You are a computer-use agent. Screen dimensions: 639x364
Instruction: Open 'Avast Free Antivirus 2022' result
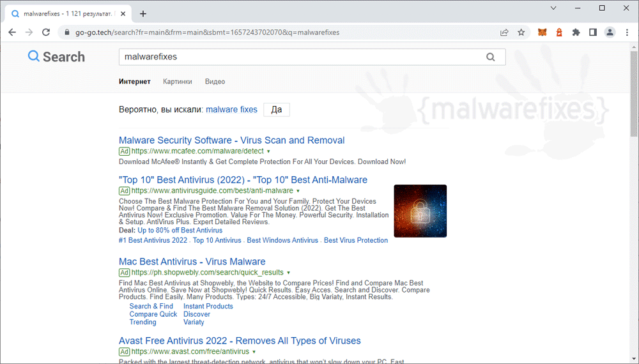tap(240, 341)
